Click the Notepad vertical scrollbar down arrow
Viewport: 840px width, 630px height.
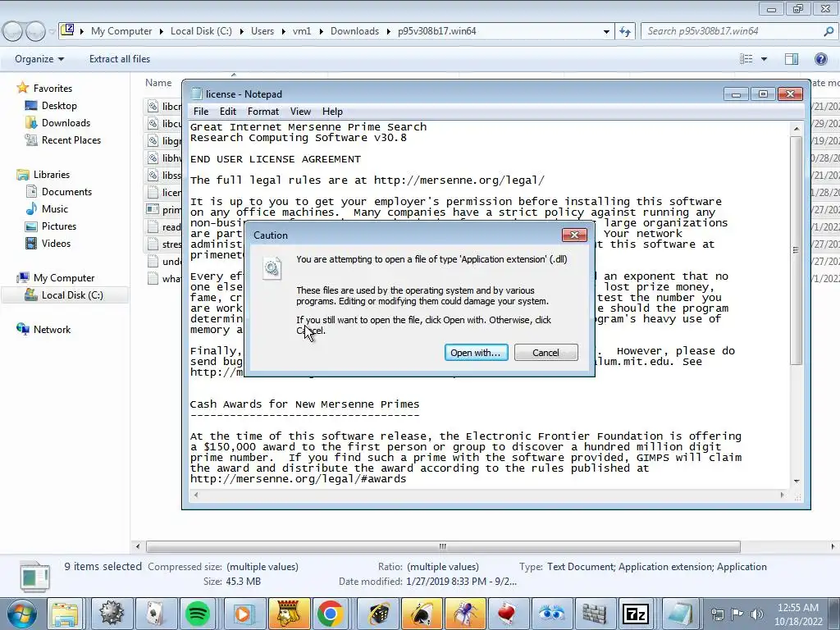[796, 481]
